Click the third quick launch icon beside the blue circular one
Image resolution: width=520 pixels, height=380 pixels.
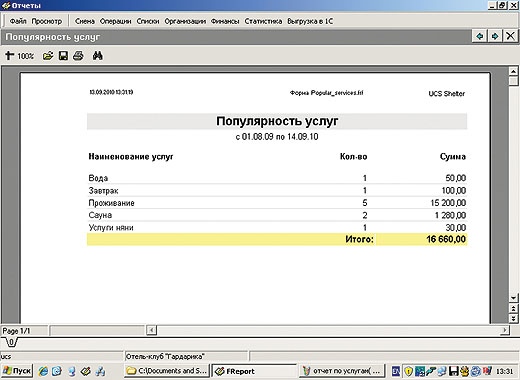click(72, 371)
